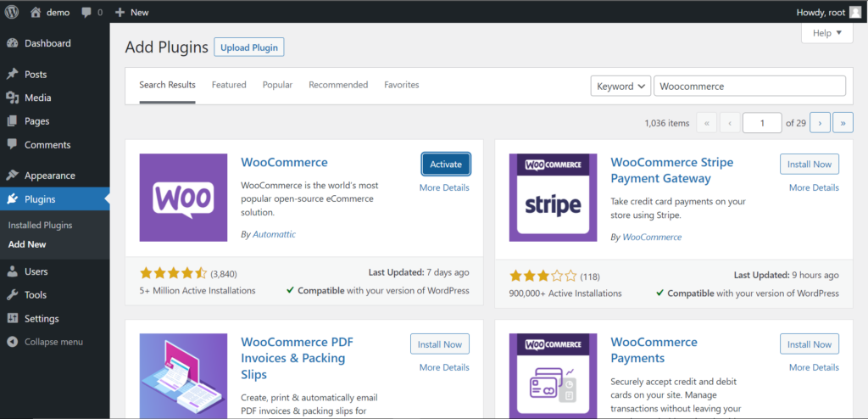
Task: Open the WooCommerce author link under Stripe
Action: [x=652, y=237]
